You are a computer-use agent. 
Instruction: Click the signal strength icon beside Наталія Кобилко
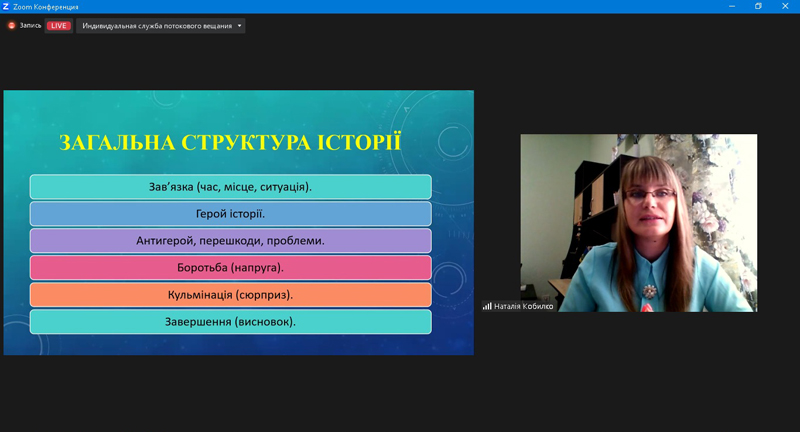click(x=487, y=306)
